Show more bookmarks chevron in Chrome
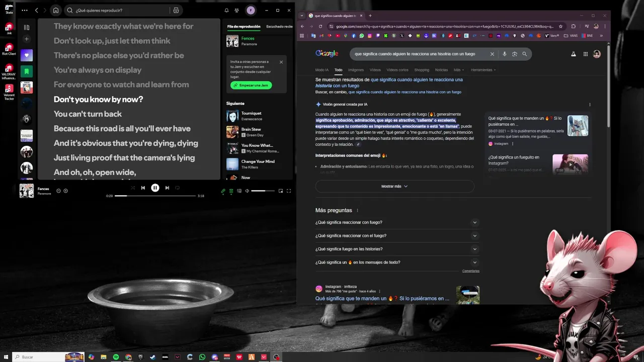Viewport: 644px width, 362px height. pos(601,36)
